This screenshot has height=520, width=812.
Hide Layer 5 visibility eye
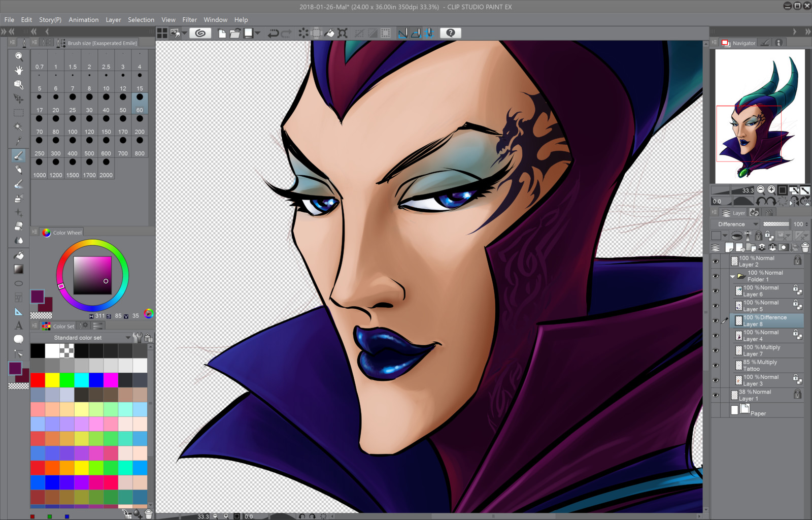[716, 306]
